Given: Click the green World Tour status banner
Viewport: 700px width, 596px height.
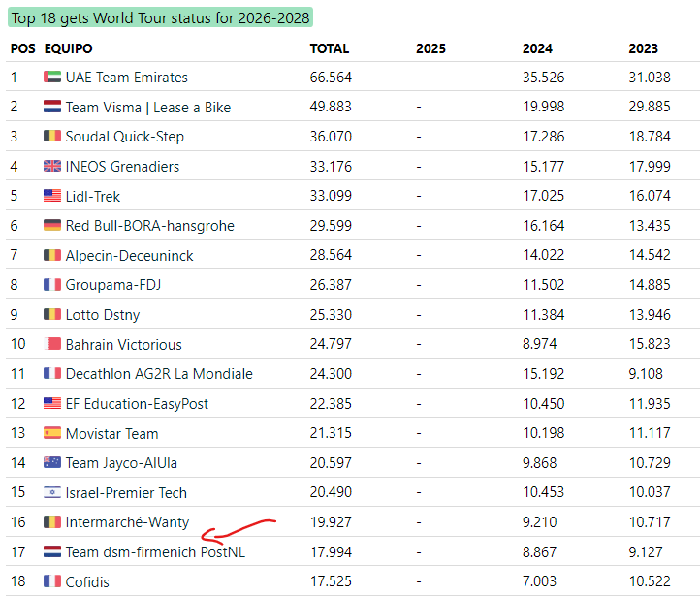Looking at the screenshot, I should (x=160, y=17).
